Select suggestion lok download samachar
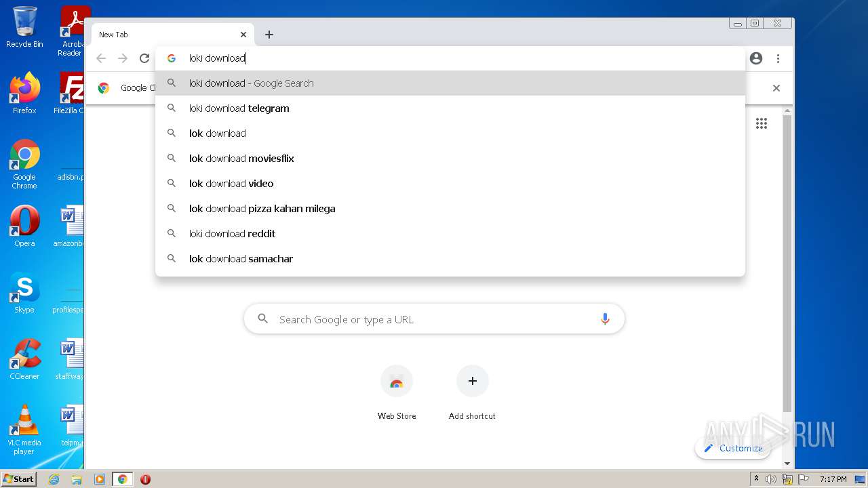The width and height of the screenshot is (868, 488). coord(450,259)
